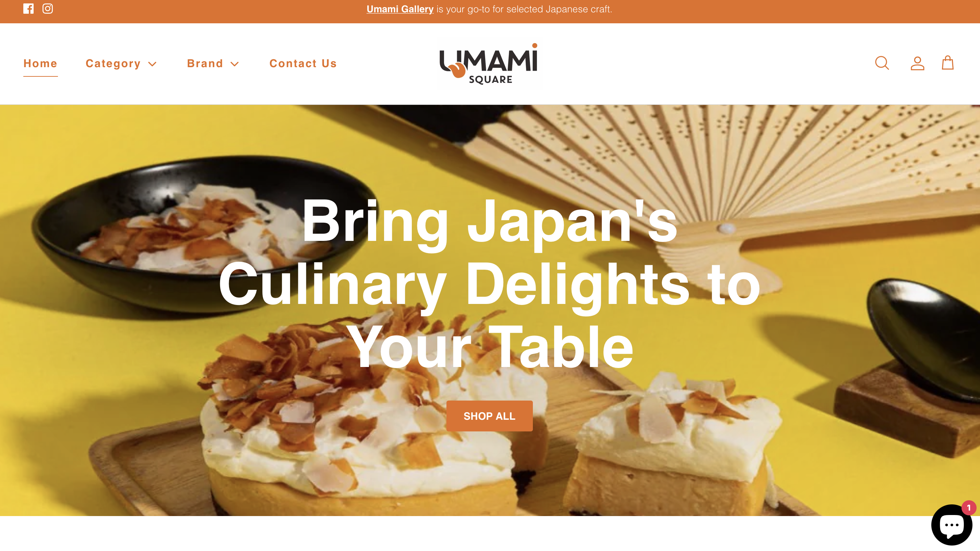This screenshot has height=551, width=980.
Task: Click the SHOP ALL button
Action: point(489,416)
